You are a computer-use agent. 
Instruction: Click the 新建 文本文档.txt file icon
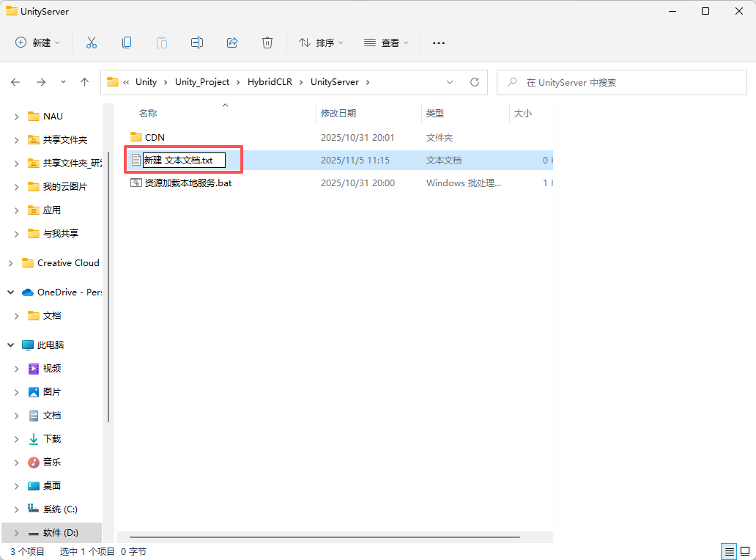136,160
